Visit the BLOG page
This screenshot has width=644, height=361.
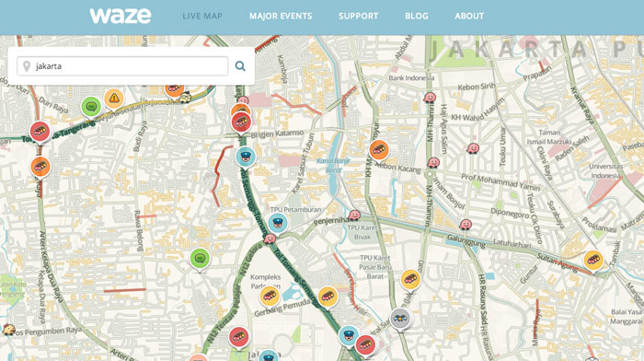point(417,16)
